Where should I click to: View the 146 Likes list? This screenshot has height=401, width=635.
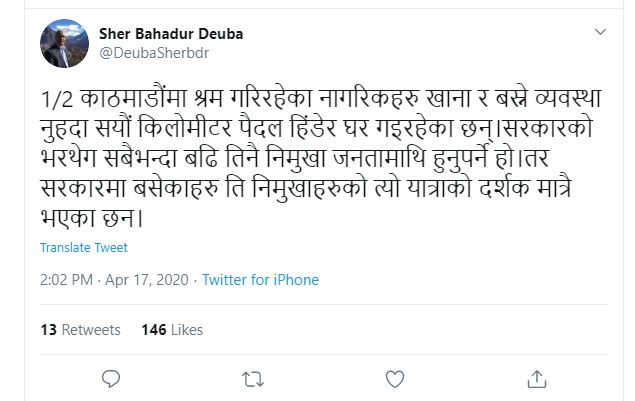coord(172,329)
